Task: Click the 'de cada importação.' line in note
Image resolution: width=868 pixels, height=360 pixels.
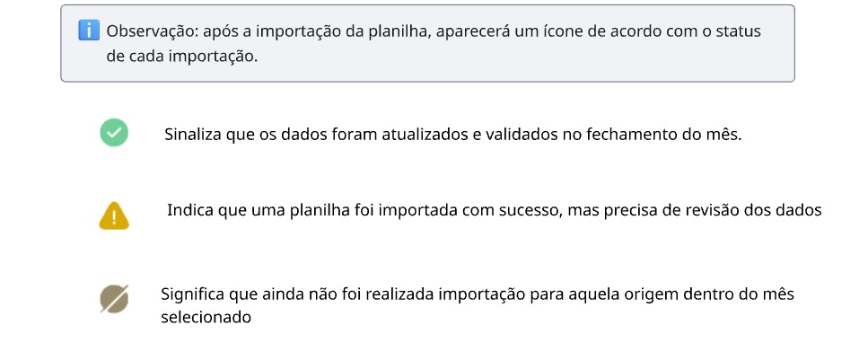Action: [182, 57]
